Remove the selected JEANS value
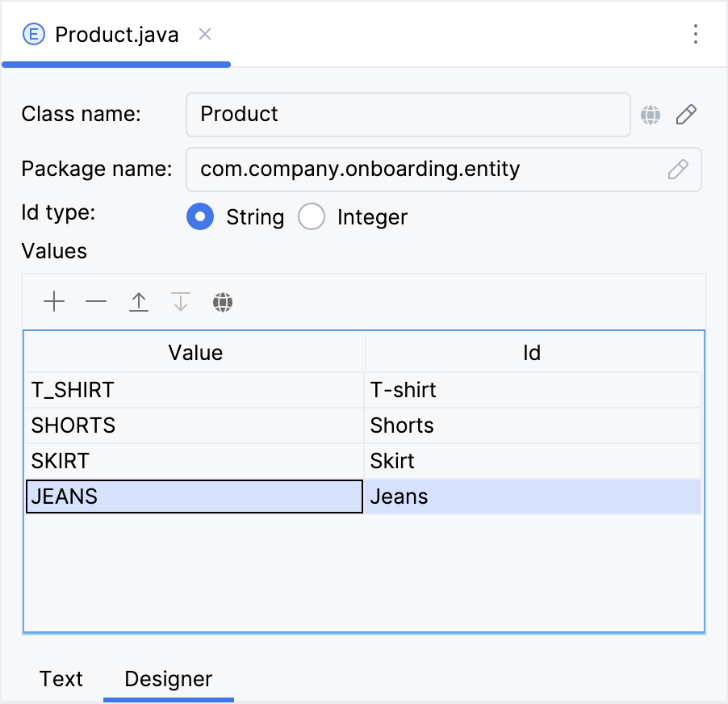728x704 pixels. point(96,301)
